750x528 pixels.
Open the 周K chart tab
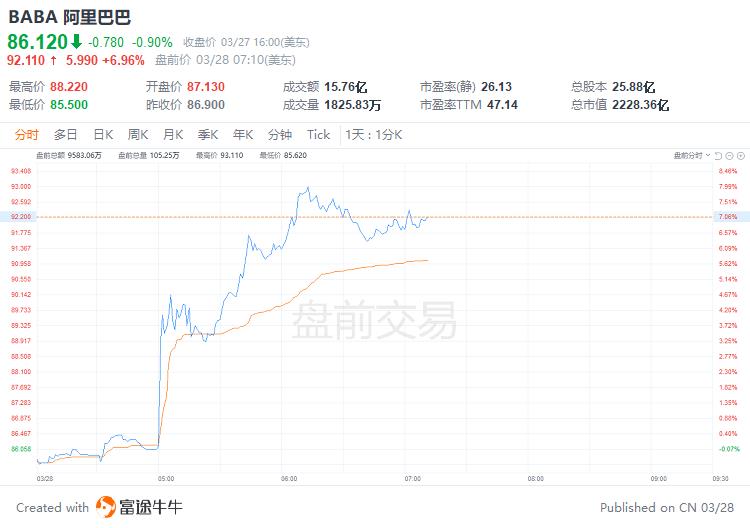click(x=138, y=134)
